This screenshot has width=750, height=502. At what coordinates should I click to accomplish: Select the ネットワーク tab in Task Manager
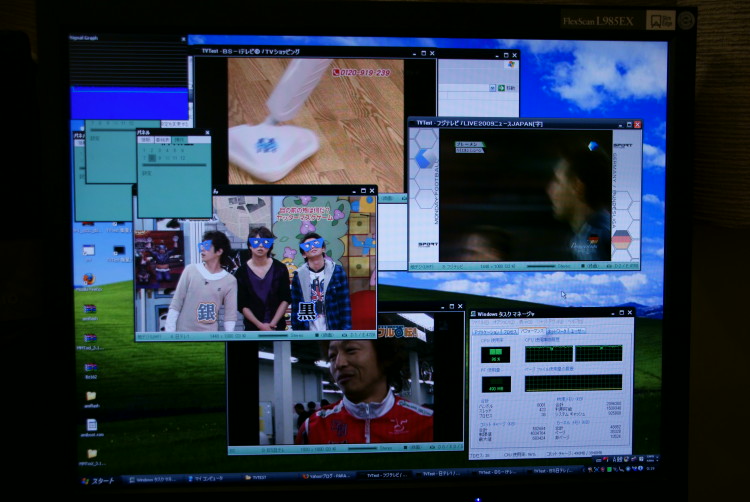[556, 330]
